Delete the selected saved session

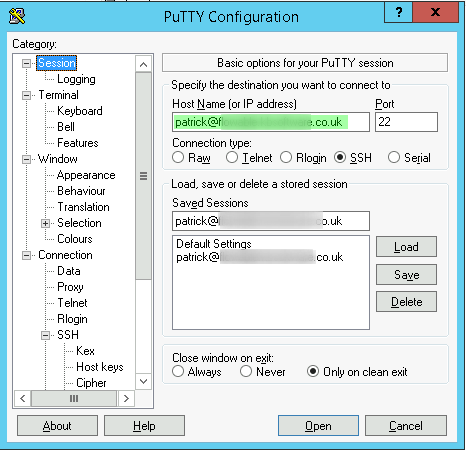[x=406, y=302]
